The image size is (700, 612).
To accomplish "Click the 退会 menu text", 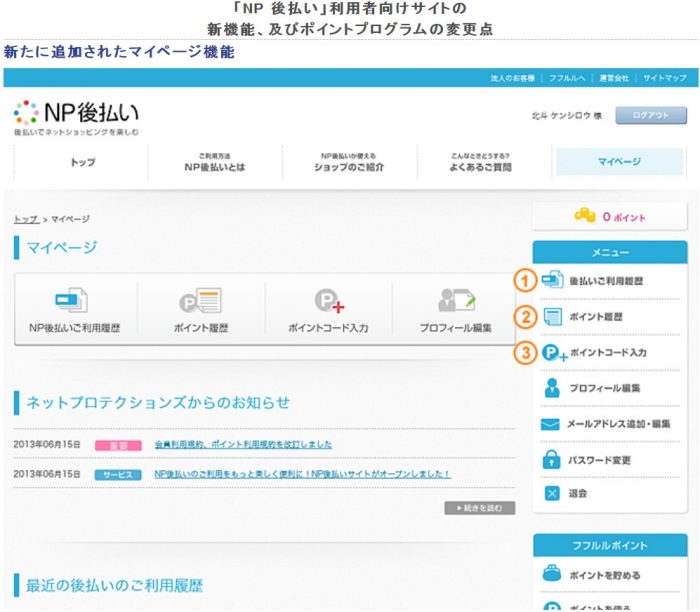I will coord(578,494).
